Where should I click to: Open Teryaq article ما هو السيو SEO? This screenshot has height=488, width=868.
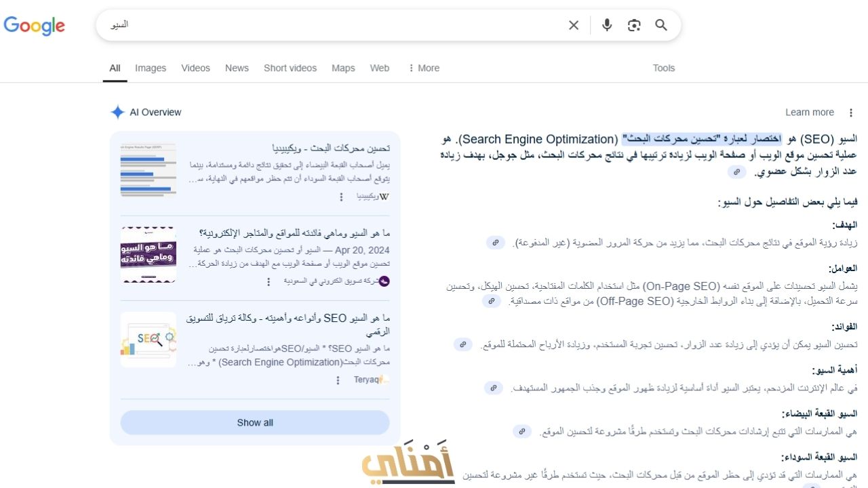[288, 325]
